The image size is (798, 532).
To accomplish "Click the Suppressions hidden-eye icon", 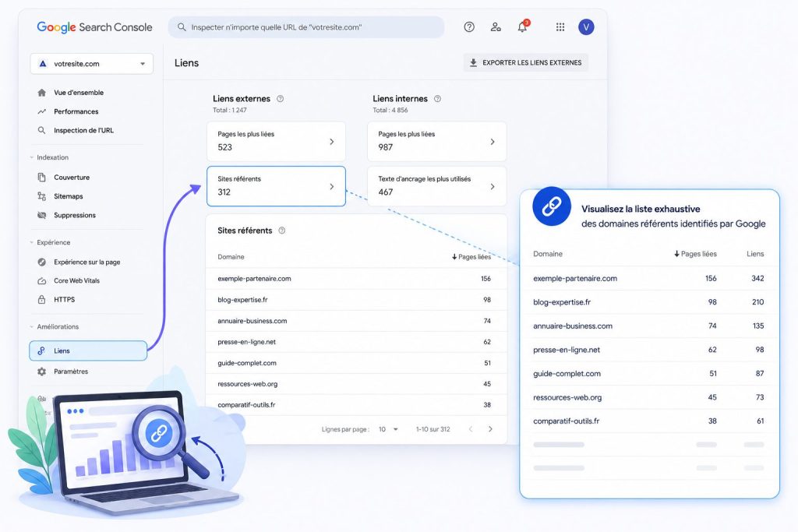I will [42, 215].
